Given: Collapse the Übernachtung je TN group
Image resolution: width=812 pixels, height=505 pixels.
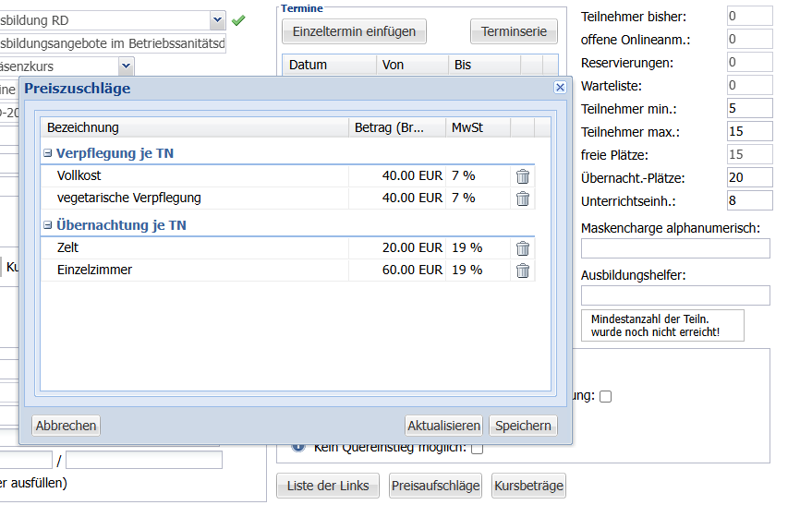Looking at the screenshot, I should click(x=48, y=225).
